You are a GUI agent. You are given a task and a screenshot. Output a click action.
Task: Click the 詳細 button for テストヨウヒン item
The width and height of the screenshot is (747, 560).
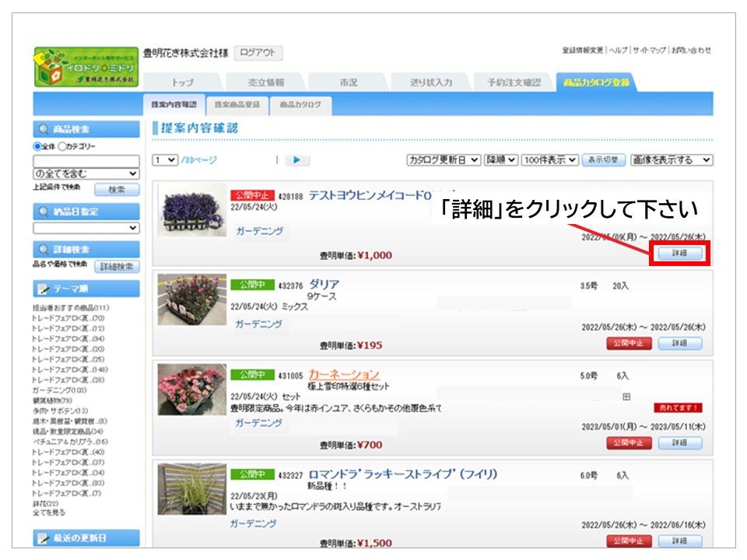pyautogui.click(x=680, y=254)
